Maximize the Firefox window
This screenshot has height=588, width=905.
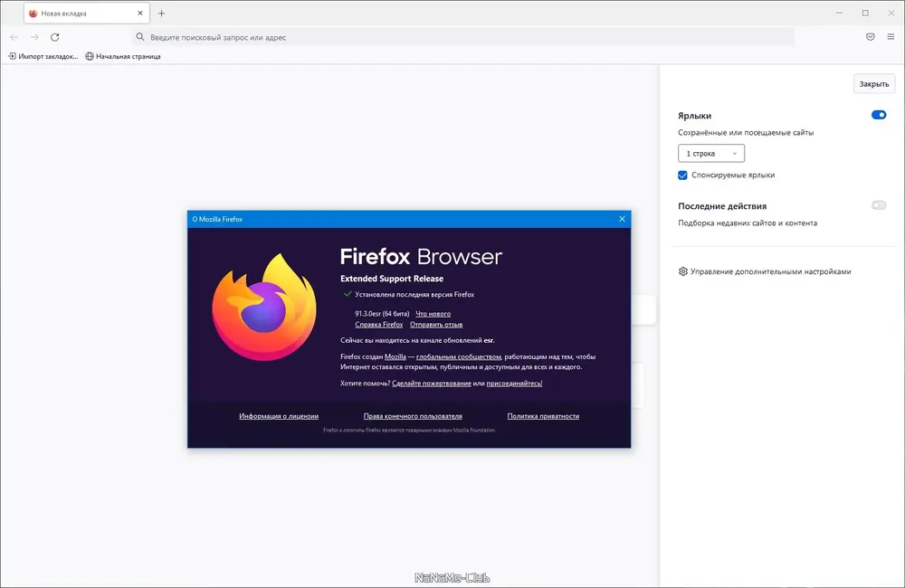click(x=865, y=14)
